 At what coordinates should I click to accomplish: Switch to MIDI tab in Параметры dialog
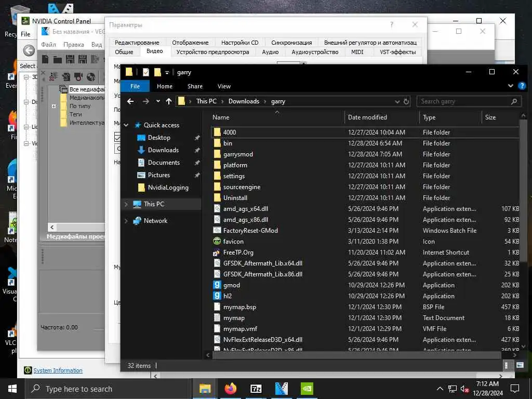pos(357,52)
